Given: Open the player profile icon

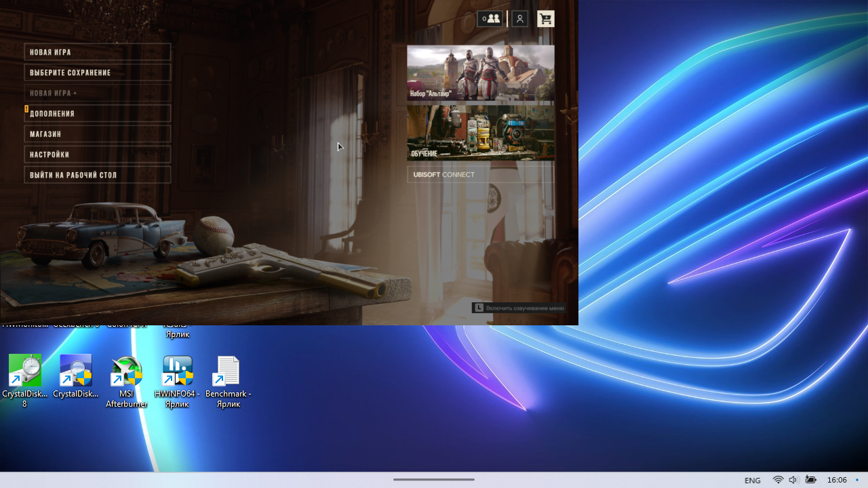Looking at the screenshot, I should click(520, 19).
